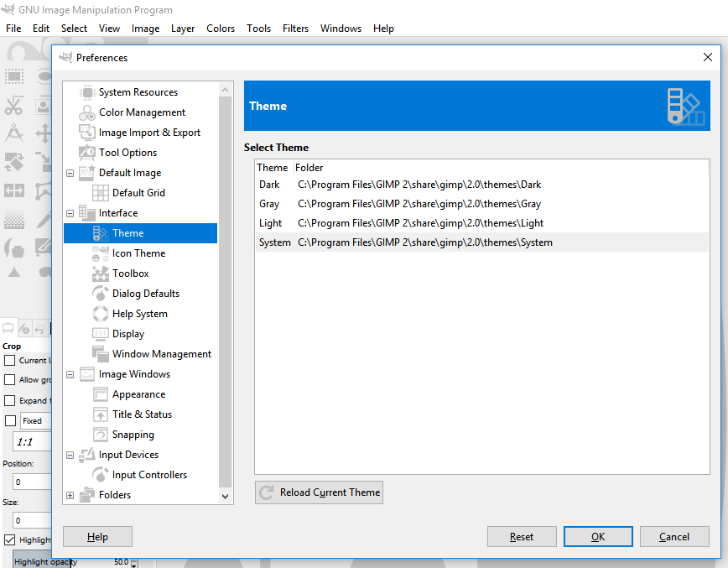
Task: Click the Dialog Defaults icon
Action: point(101,294)
